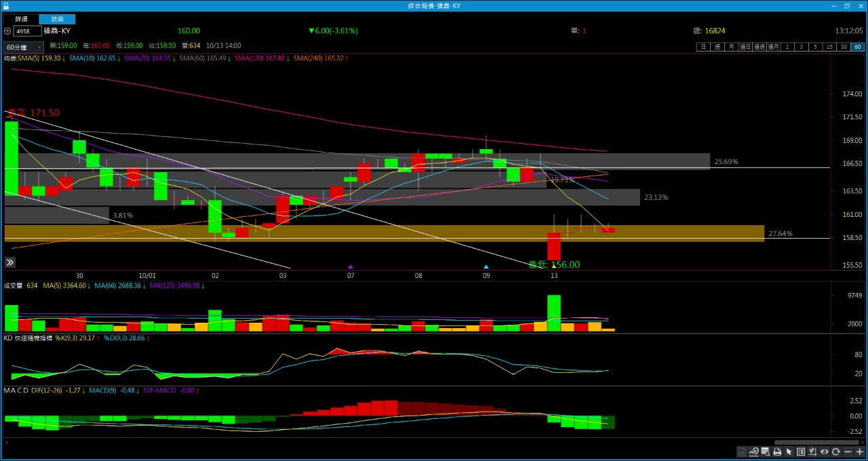Switch to 30-minute period button
The image size is (868, 461).
(844, 47)
